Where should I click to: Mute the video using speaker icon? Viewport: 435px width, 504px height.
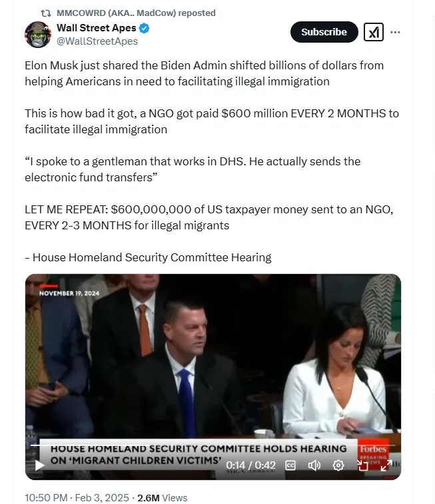tap(314, 465)
